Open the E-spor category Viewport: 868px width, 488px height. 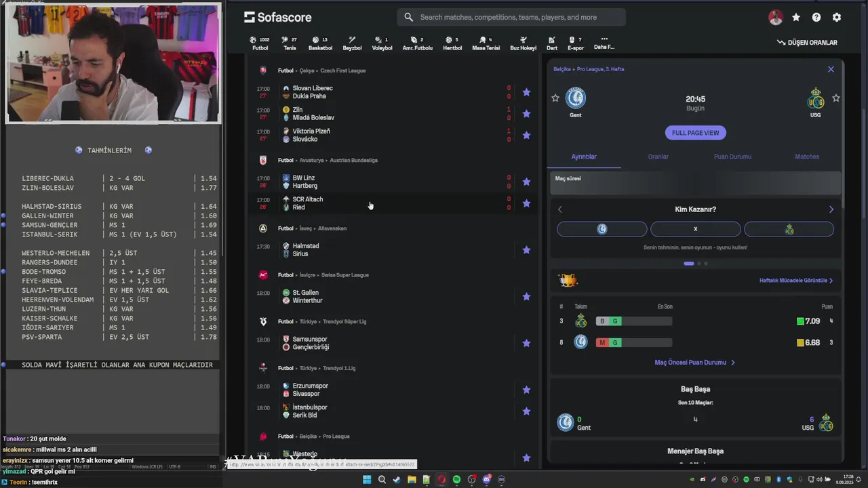point(575,43)
